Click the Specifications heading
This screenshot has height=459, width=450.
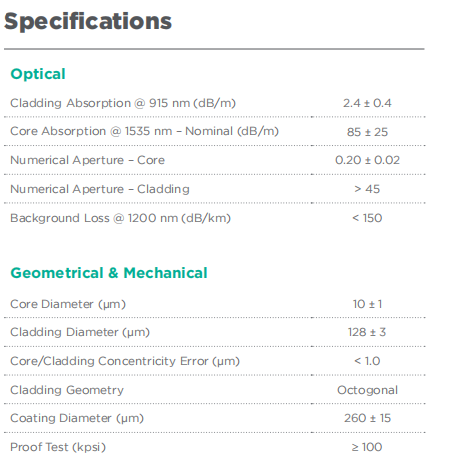tap(88, 22)
